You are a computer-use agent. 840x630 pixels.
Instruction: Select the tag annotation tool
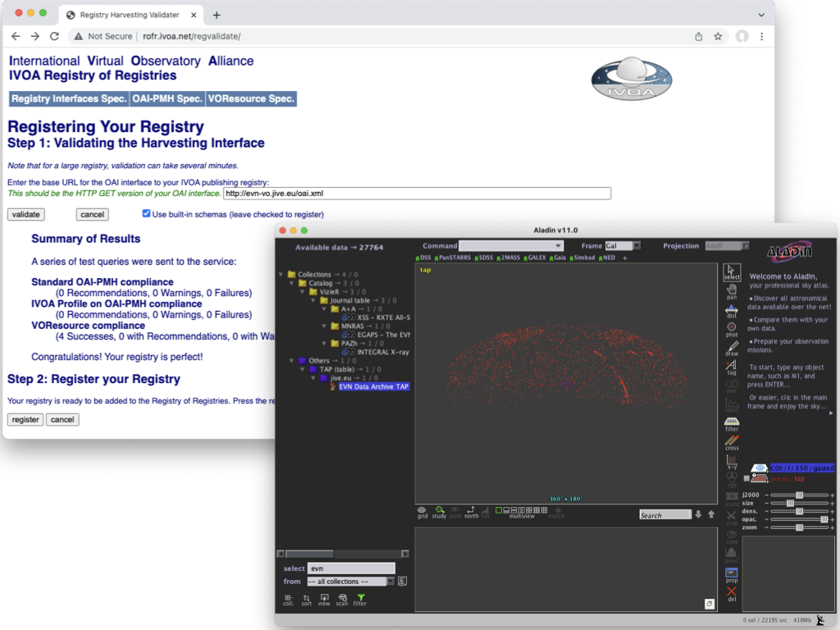731,367
